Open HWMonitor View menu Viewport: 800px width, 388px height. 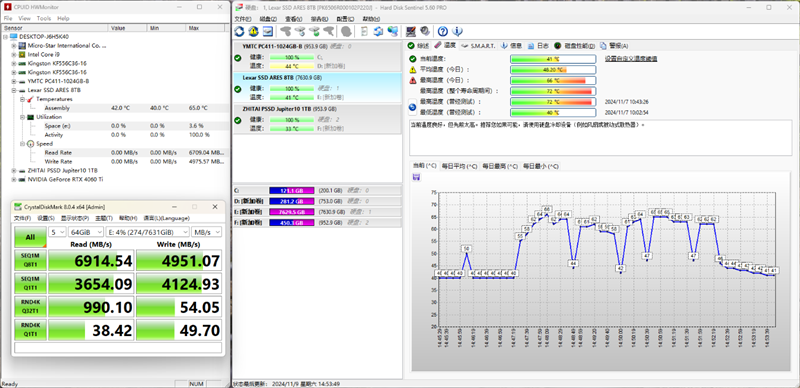24,18
